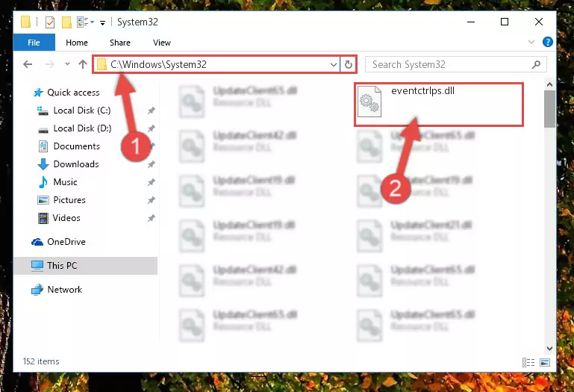The width and height of the screenshot is (574, 392).
Task: Go up one folder level
Action: click(83, 64)
